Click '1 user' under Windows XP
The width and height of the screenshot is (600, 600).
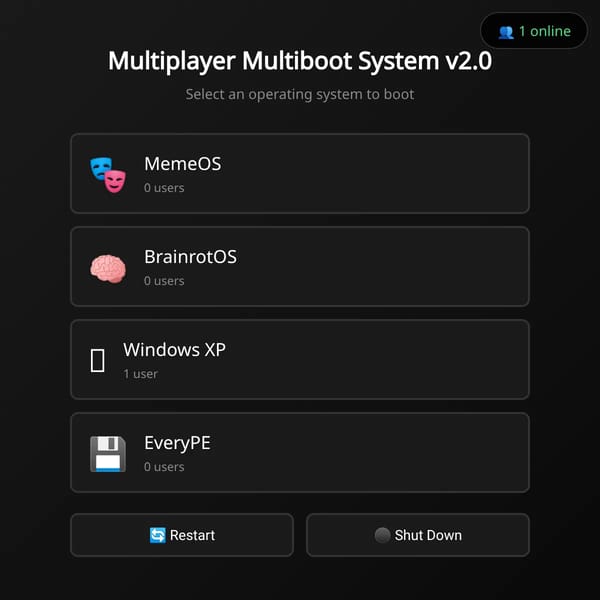(140, 374)
